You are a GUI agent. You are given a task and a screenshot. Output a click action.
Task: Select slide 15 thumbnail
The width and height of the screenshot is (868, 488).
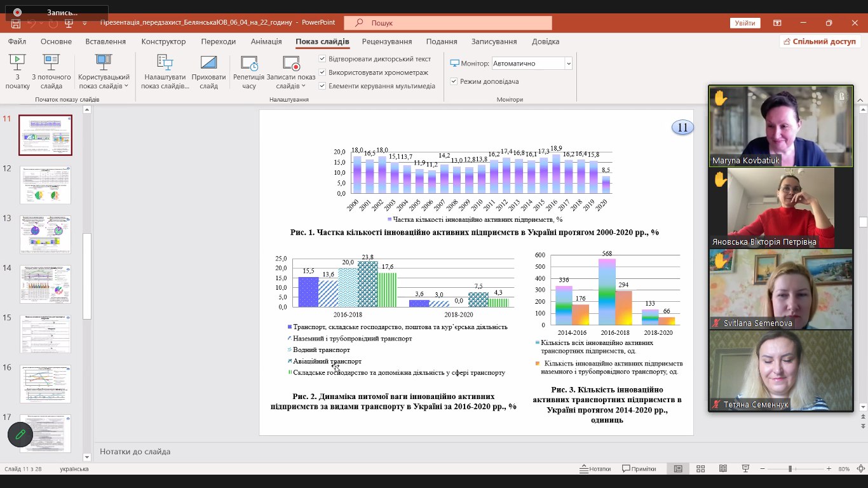45,334
